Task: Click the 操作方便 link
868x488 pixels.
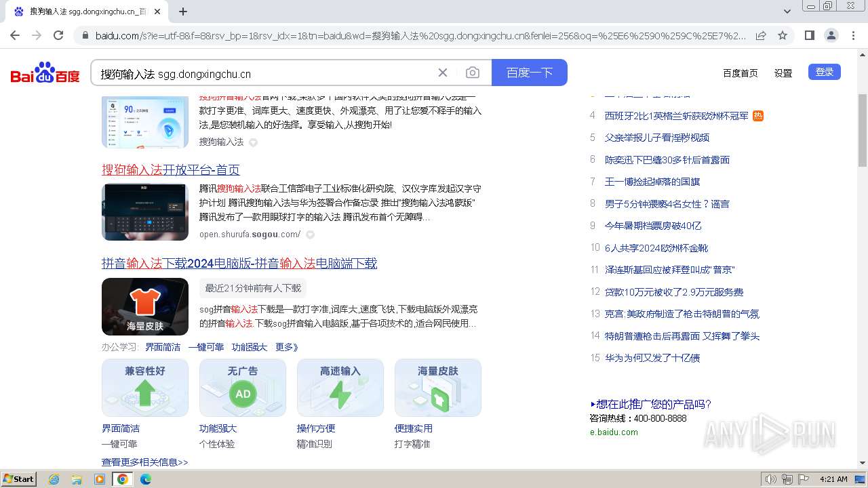Action: pos(316,428)
